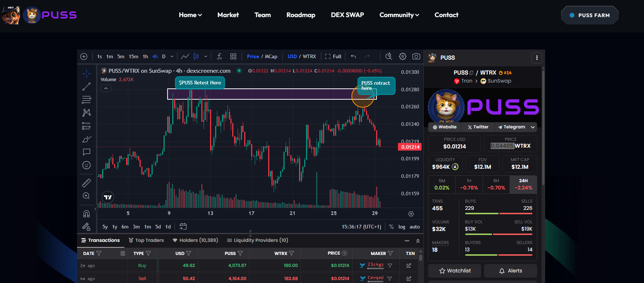Click the magnet snap mode icon
The image size is (644, 283).
[x=86, y=214]
